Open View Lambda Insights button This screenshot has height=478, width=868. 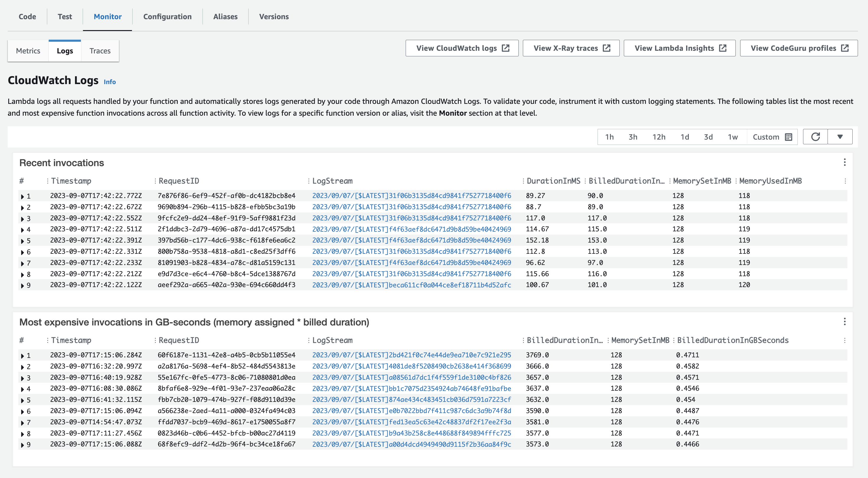pos(679,48)
